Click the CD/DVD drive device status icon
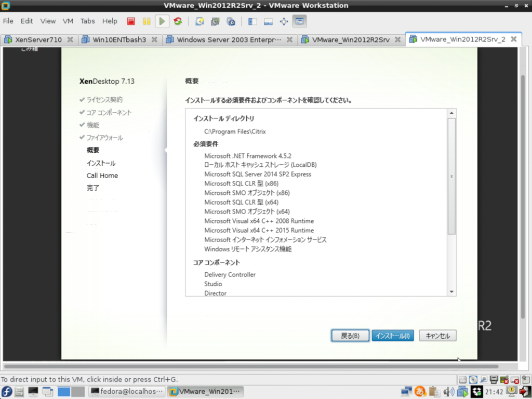Screen dimensions: 532x399 click(473, 380)
